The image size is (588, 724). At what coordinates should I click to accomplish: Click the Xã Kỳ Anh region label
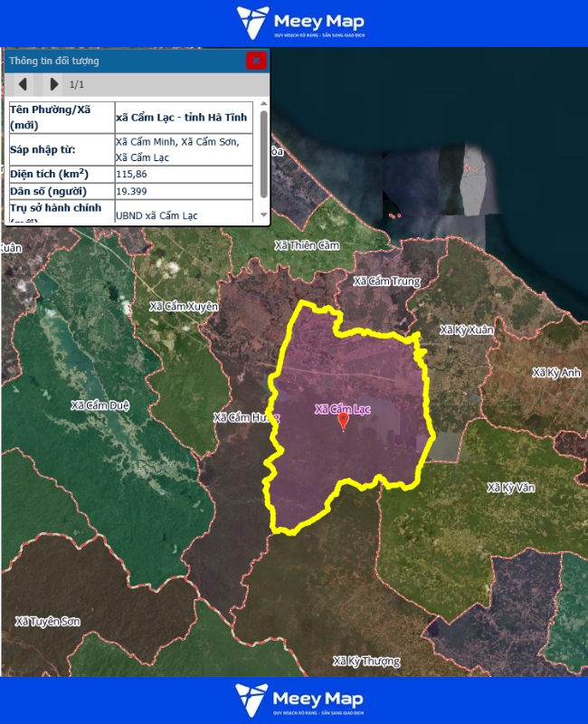point(556,373)
